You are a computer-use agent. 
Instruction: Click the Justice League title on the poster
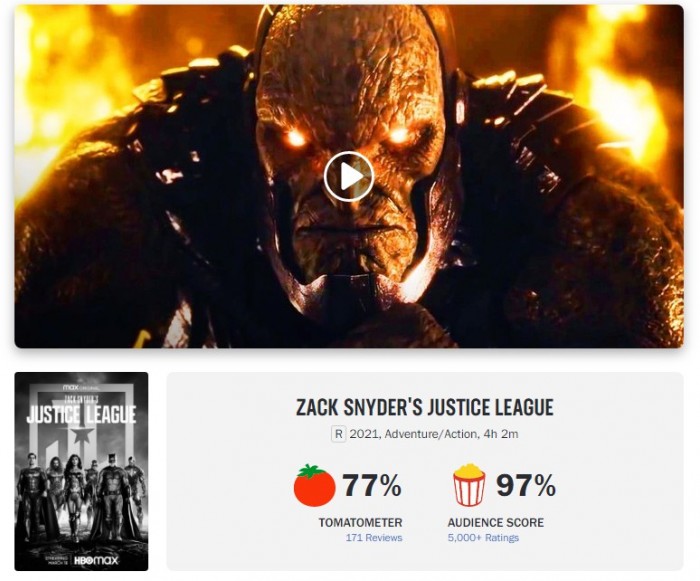[81, 414]
